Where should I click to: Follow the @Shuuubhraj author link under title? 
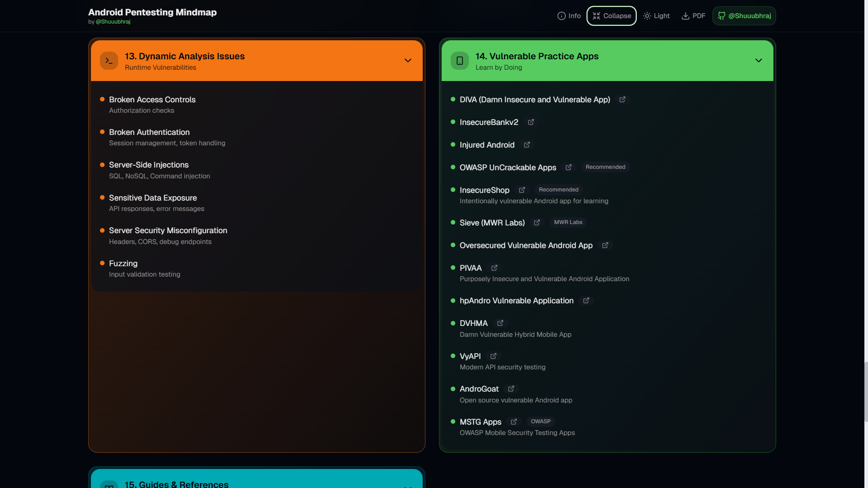coord(113,22)
